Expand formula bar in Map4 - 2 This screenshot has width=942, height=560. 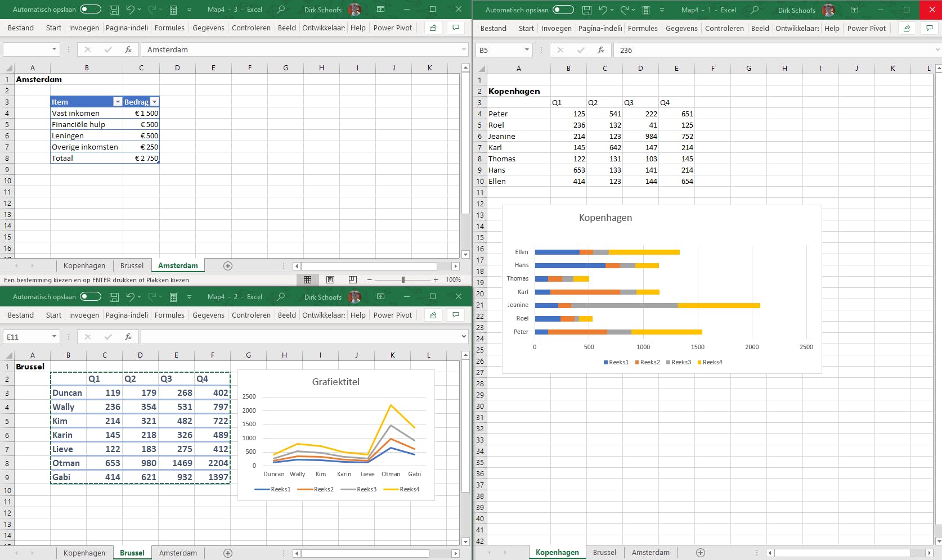464,337
